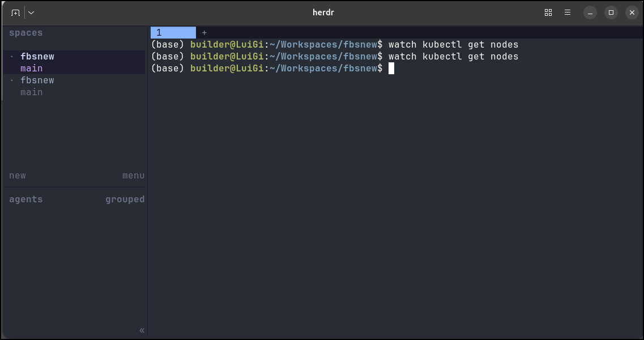Image resolution: width=644 pixels, height=340 pixels.
Task: Click the new button in spaces panel
Action: 17,176
